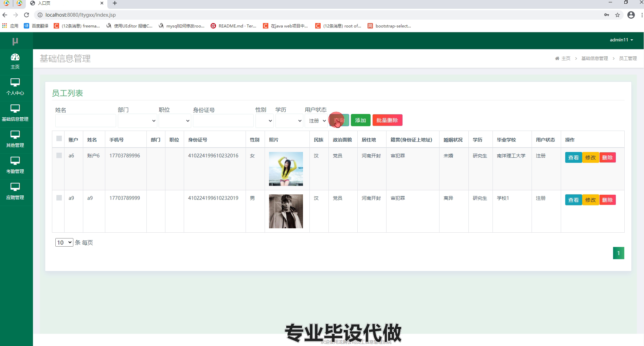The width and height of the screenshot is (644, 346).
Task: Click the μ logo at top of sidebar
Action: coord(15,41)
